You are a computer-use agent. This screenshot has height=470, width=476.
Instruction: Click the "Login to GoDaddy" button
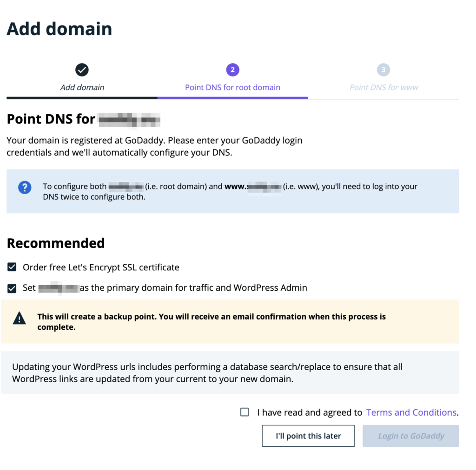pos(411,436)
